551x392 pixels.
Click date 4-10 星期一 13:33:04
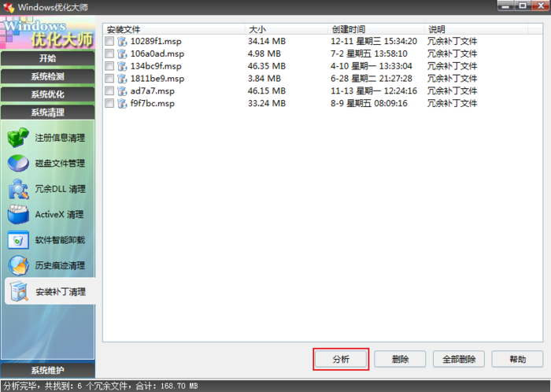coord(372,66)
